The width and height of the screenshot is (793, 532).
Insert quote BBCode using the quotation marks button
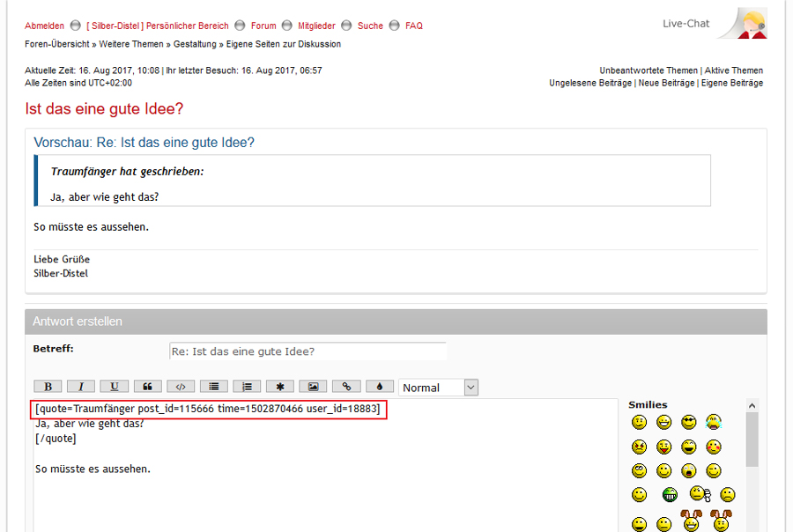[148, 387]
